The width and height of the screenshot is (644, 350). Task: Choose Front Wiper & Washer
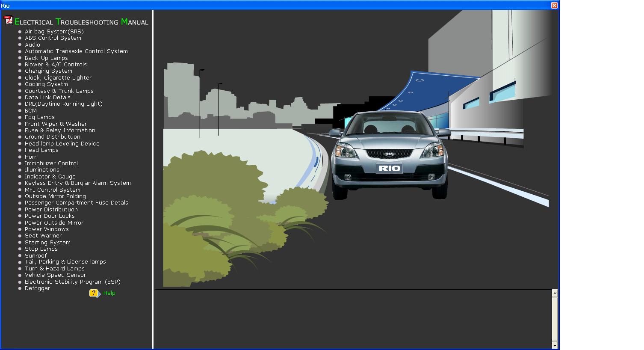[x=56, y=124]
